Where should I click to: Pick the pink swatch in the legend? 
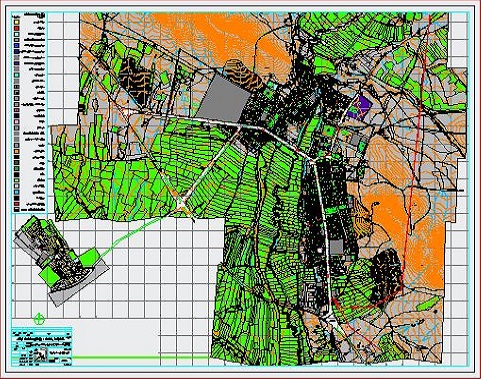[x=17, y=122]
